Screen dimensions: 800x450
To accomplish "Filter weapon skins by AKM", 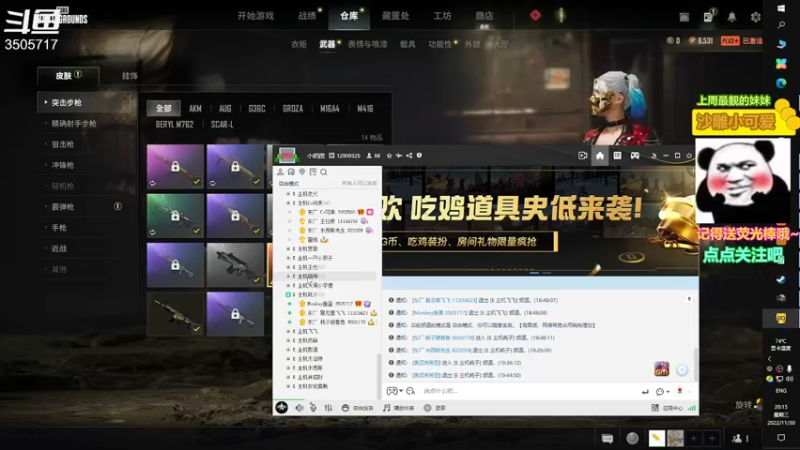I will 195,108.
